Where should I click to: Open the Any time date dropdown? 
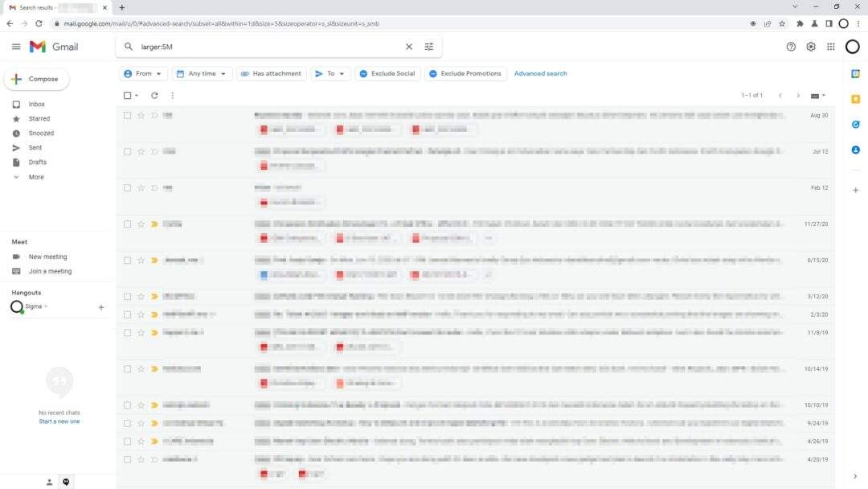pos(201,73)
